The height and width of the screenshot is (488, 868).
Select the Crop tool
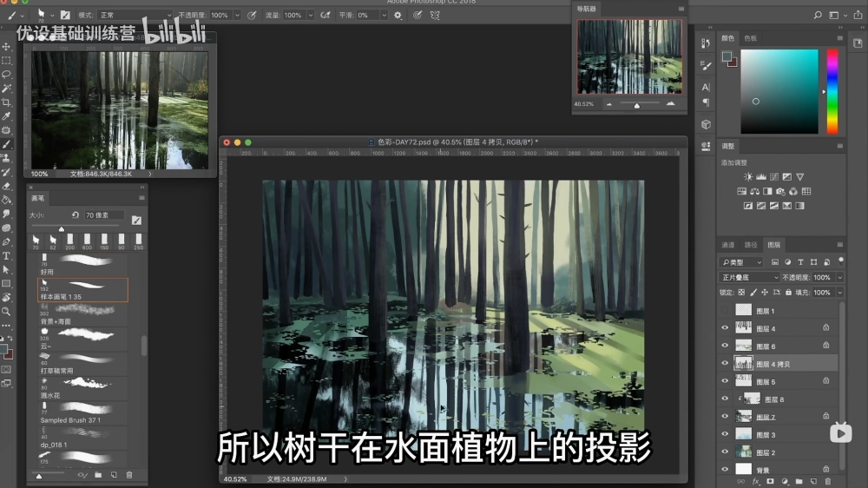[7, 102]
